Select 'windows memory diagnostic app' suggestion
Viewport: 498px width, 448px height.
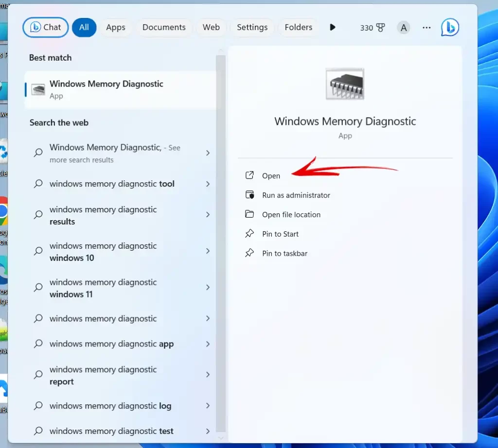(x=121, y=344)
